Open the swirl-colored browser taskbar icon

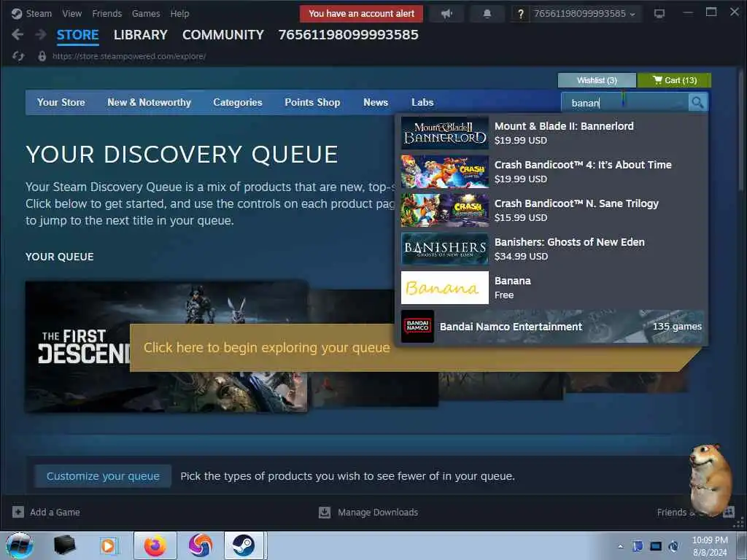pyautogui.click(x=200, y=545)
